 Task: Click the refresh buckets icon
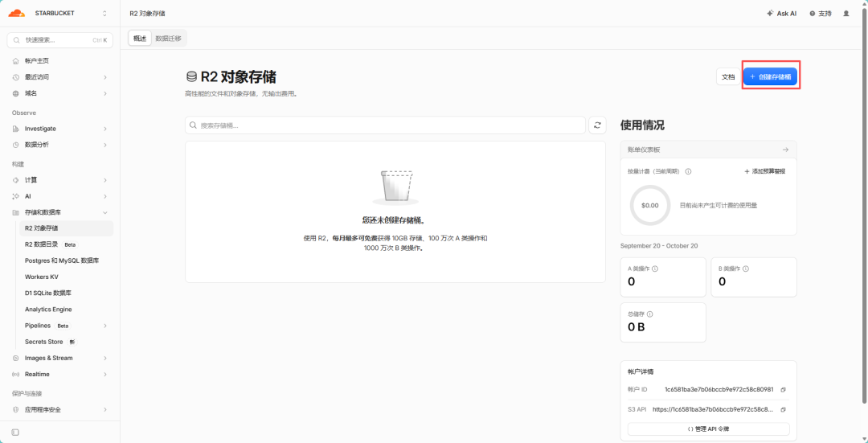point(596,125)
